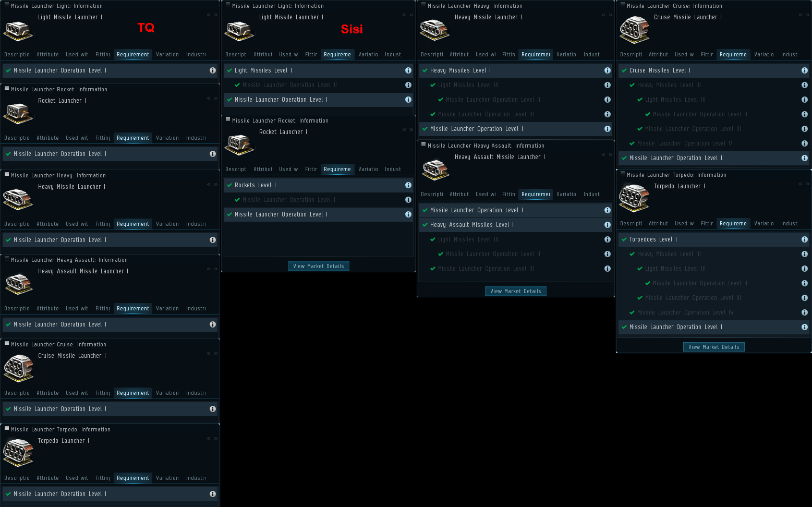
Task: Cruise Missile Launcher I icon above Cruise Missiles Level I
Action: coord(634,30)
